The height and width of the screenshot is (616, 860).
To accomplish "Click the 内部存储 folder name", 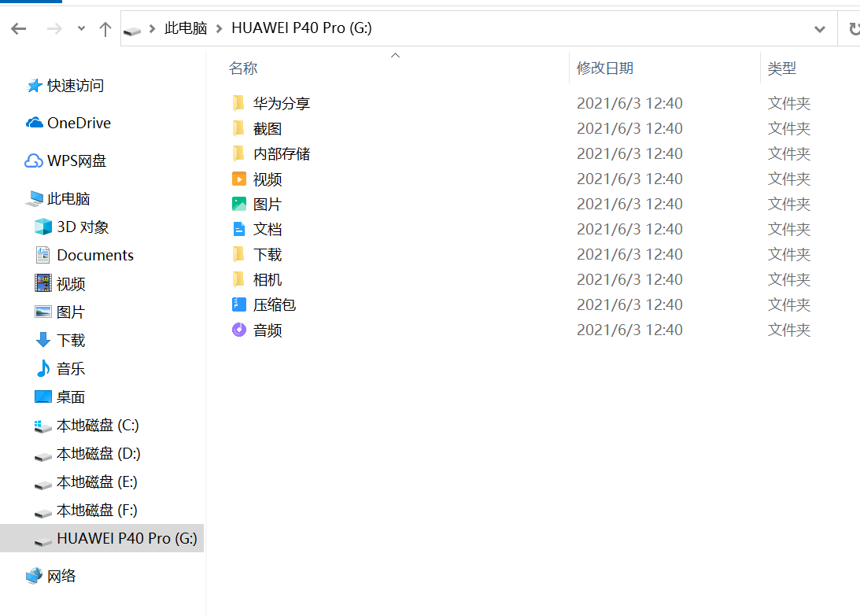I will click(282, 153).
